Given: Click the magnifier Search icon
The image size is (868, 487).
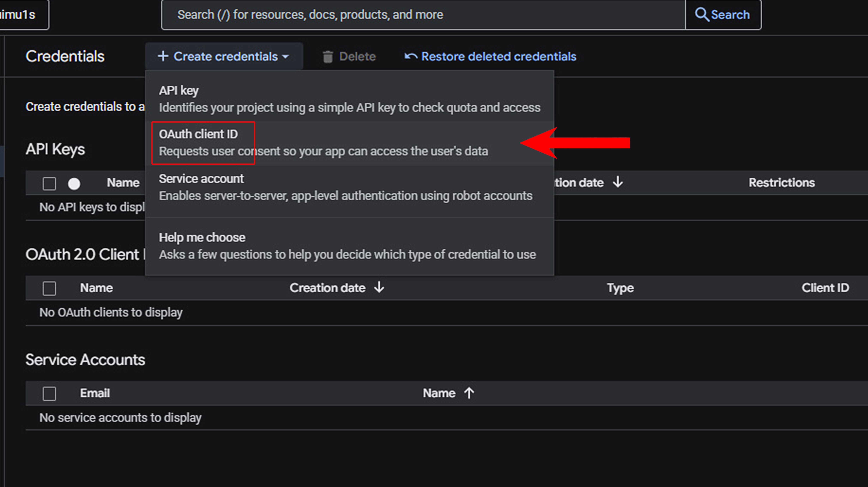Looking at the screenshot, I should [x=702, y=15].
